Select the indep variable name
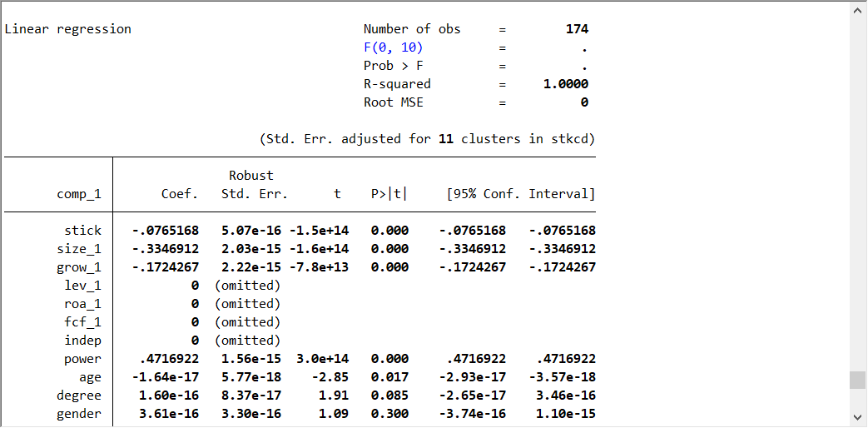Image resolution: width=868 pixels, height=428 pixels. tap(82, 341)
